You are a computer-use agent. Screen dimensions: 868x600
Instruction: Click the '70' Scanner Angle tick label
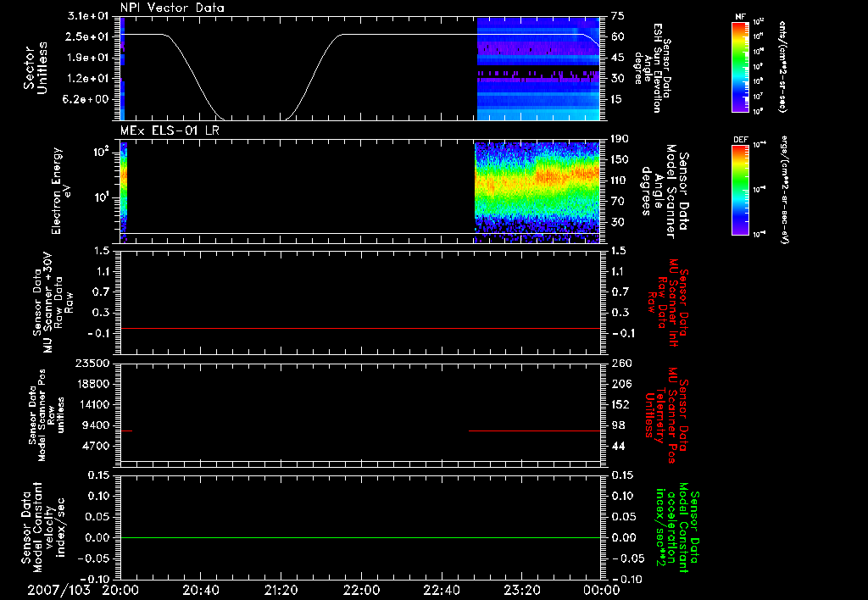[x=618, y=202]
